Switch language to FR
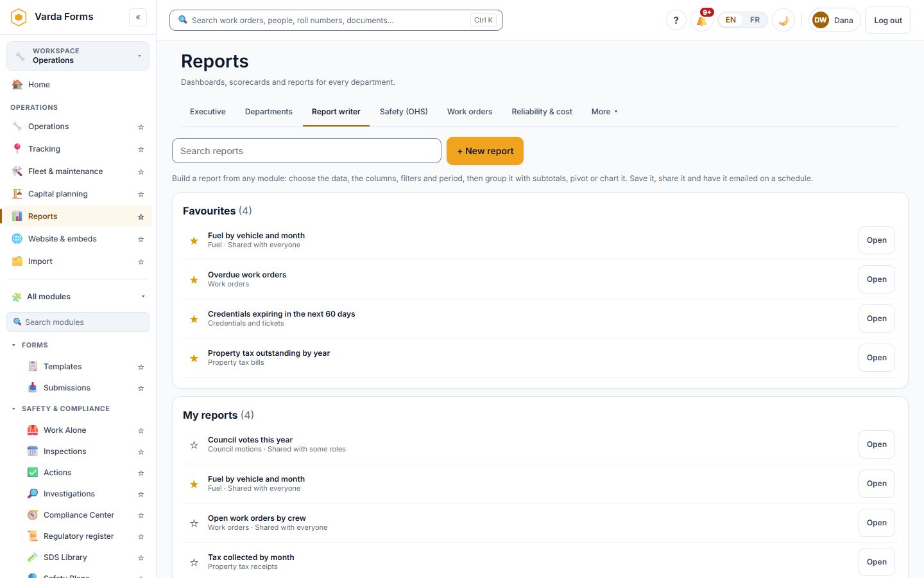 tap(755, 20)
